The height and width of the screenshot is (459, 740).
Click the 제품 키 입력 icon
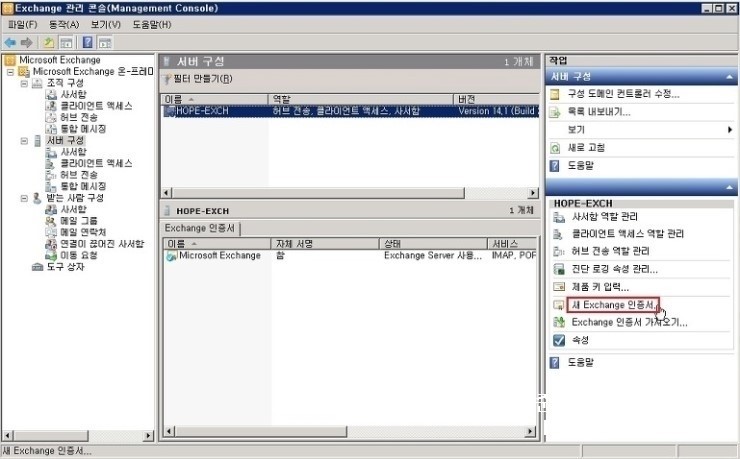click(559, 287)
